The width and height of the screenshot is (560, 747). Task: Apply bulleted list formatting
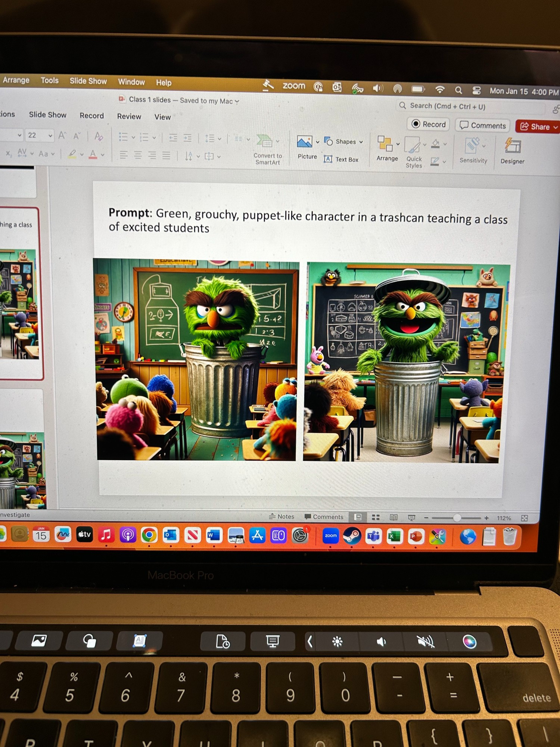click(x=124, y=137)
